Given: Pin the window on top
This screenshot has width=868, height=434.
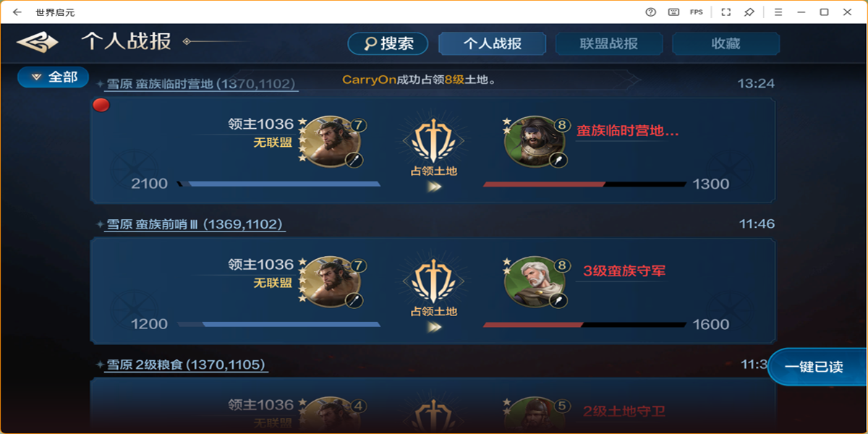Looking at the screenshot, I should (749, 12).
